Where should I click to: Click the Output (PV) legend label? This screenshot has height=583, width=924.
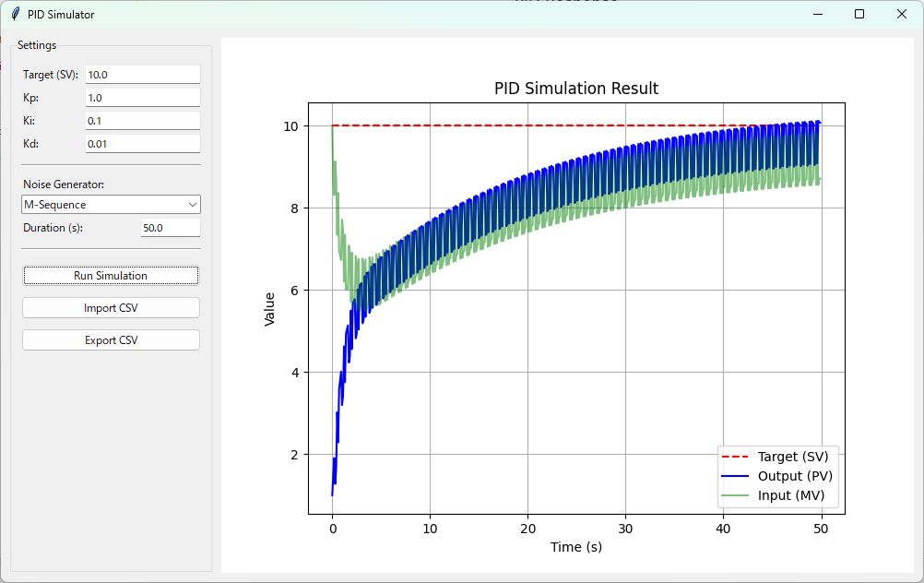[x=794, y=476]
